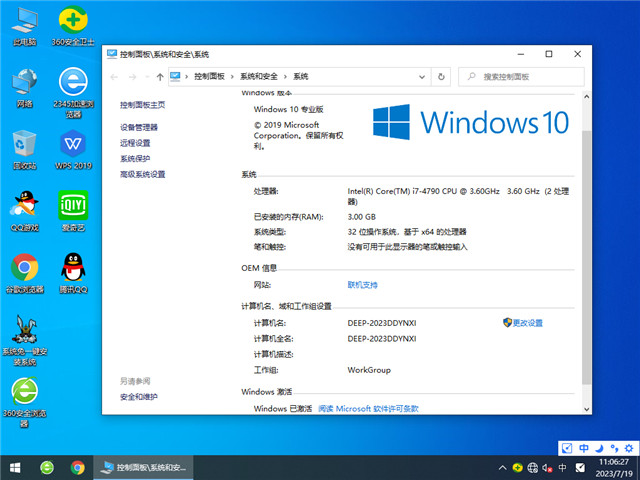Select the computer name DEEP-2023DDYNXI text
The width and height of the screenshot is (640, 480).
tap(382, 323)
